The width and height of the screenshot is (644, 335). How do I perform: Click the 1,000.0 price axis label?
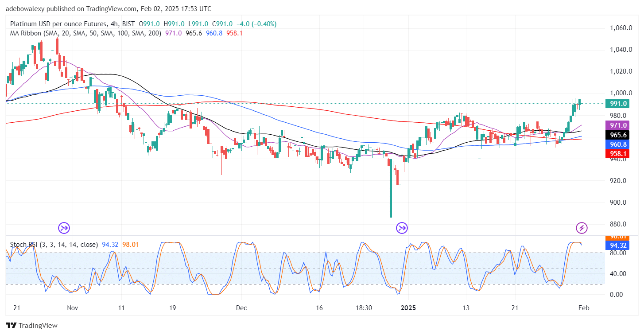pos(620,93)
